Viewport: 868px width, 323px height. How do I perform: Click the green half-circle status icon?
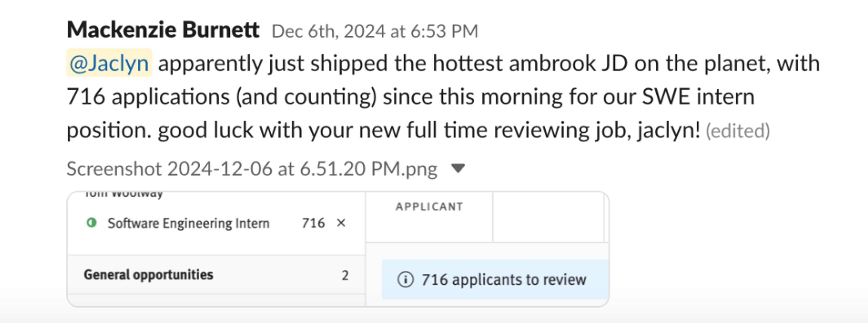coord(92,223)
